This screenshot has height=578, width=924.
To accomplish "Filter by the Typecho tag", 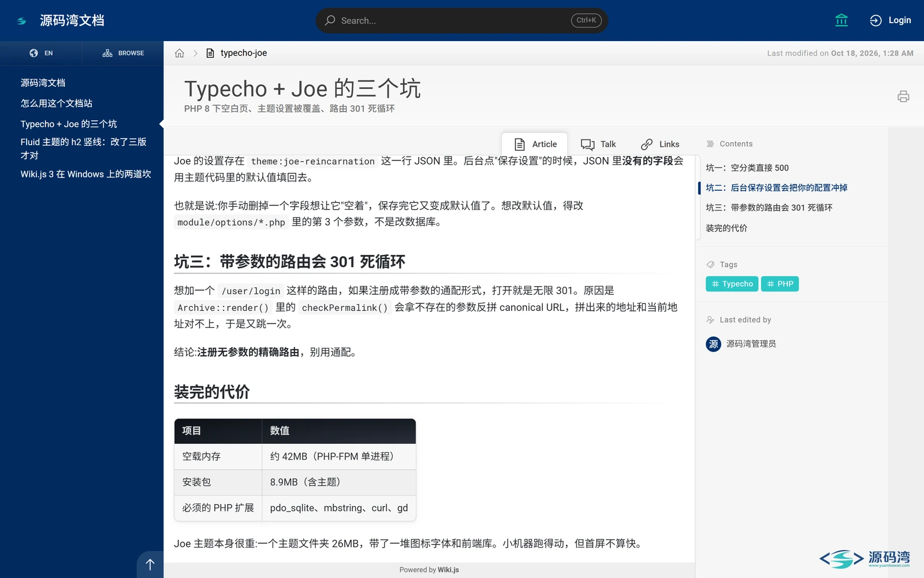I will click(732, 284).
